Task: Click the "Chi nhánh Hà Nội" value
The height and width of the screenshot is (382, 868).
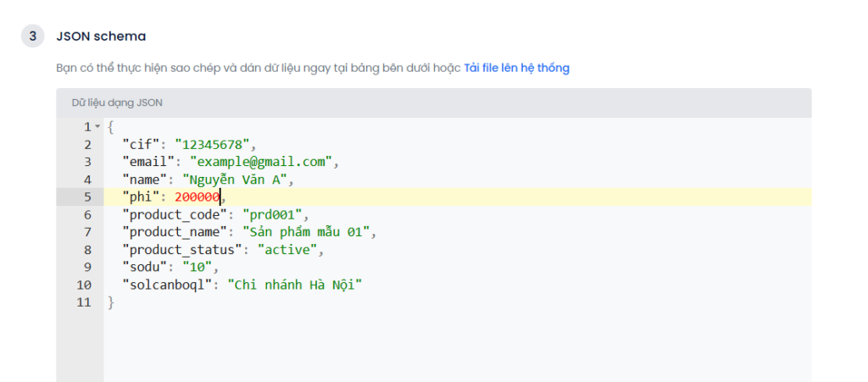Action: point(295,285)
